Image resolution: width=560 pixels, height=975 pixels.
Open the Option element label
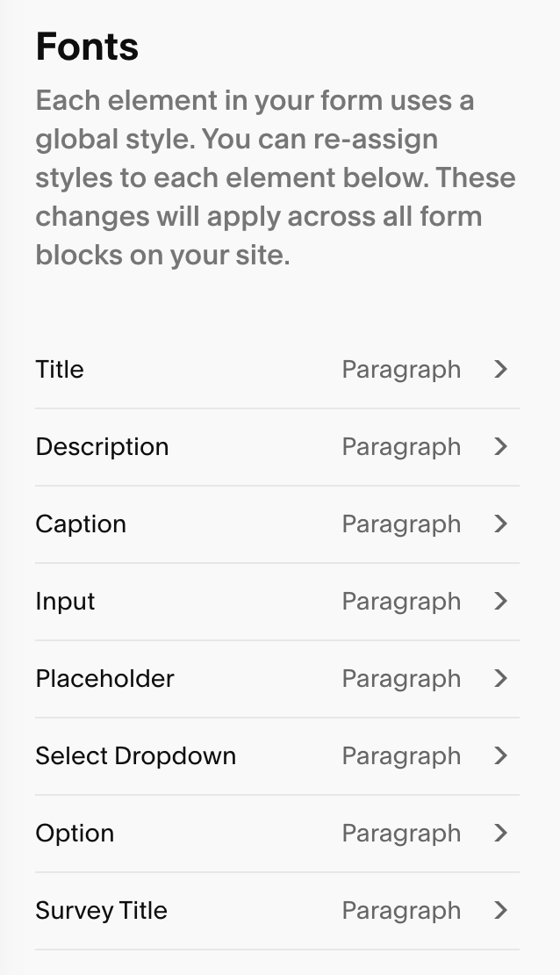[75, 834]
